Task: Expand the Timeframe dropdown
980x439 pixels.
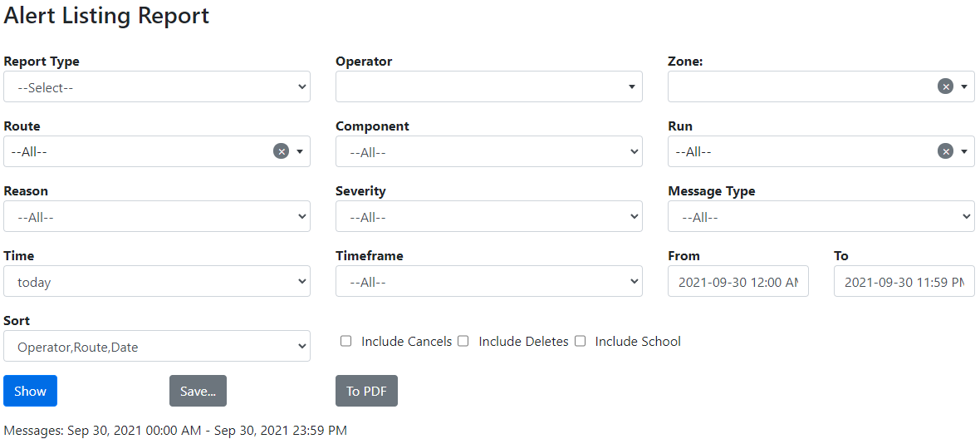Action: (488, 281)
